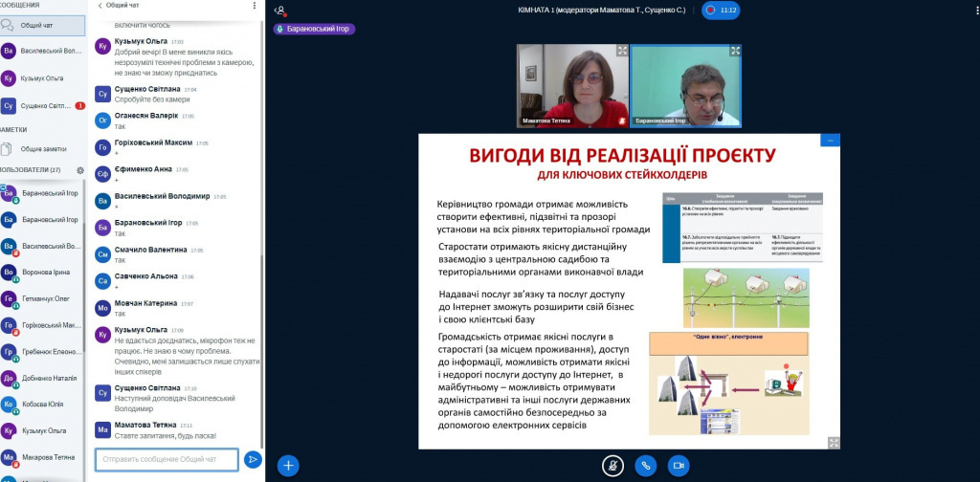980x482 pixels.
Task: Open the Общий чат conversation in sidebar
Action: (x=43, y=25)
